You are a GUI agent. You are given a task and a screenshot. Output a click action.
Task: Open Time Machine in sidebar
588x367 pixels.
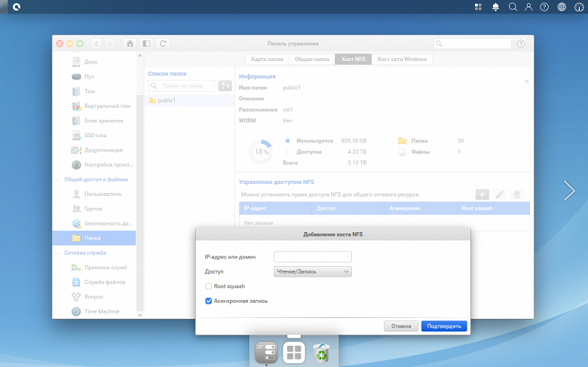click(93, 311)
